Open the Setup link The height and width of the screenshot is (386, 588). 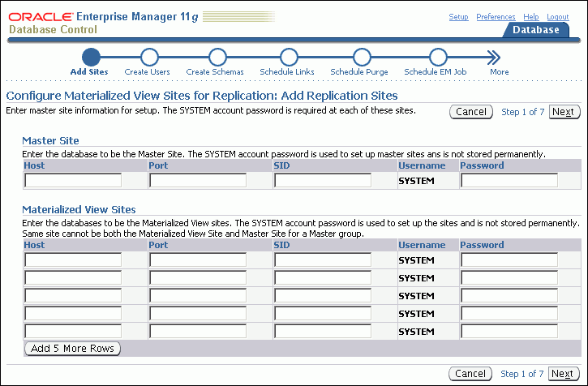[x=458, y=17]
